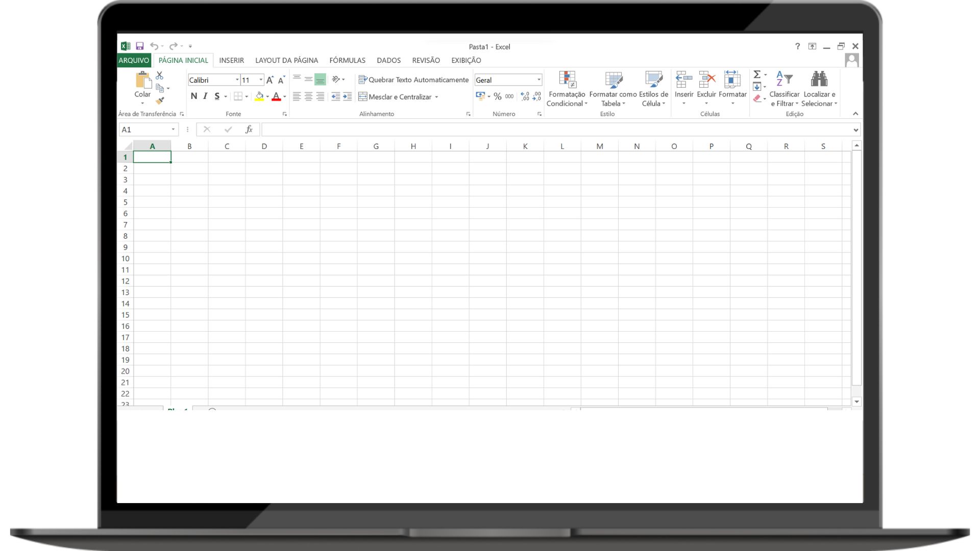Click the Format Painter brush icon
980x551 pixels.
pyautogui.click(x=160, y=101)
